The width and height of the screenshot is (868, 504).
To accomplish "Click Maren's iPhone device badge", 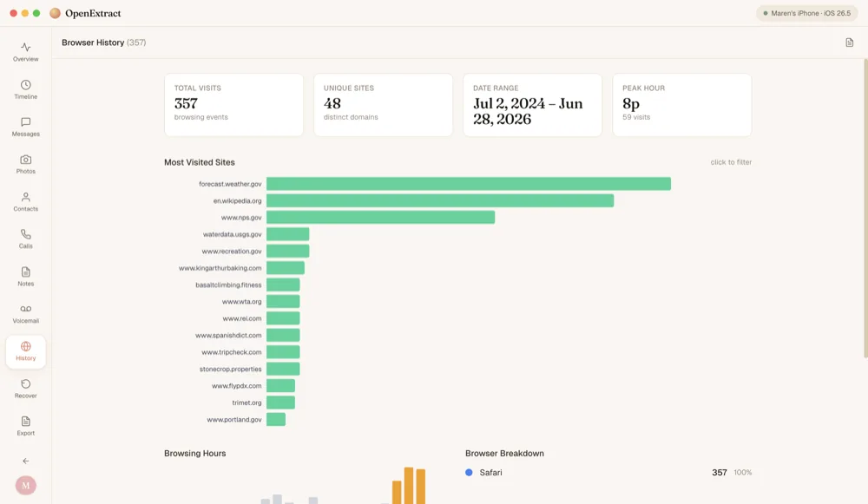I will point(806,13).
